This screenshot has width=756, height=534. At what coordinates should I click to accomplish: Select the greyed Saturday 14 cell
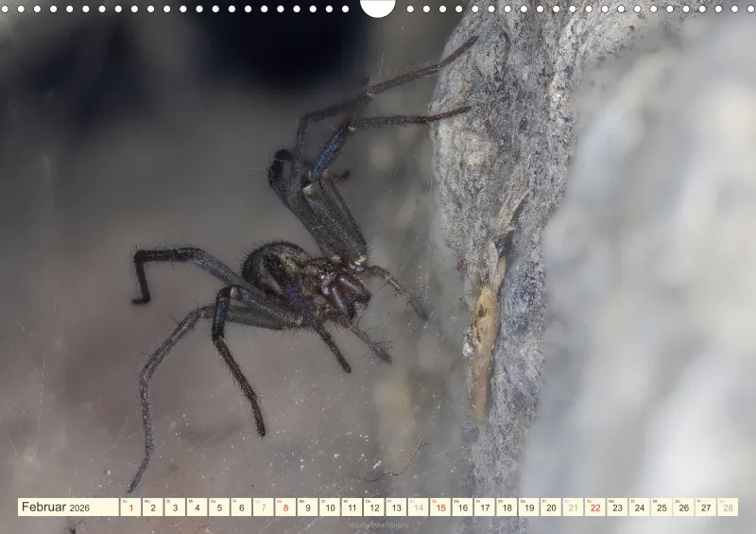[x=419, y=507]
